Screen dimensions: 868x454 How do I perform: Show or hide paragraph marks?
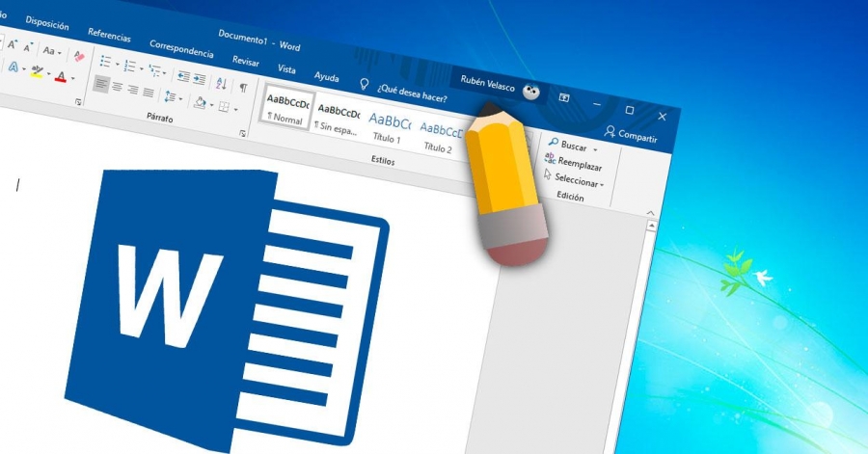pyautogui.click(x=243, y=88)
